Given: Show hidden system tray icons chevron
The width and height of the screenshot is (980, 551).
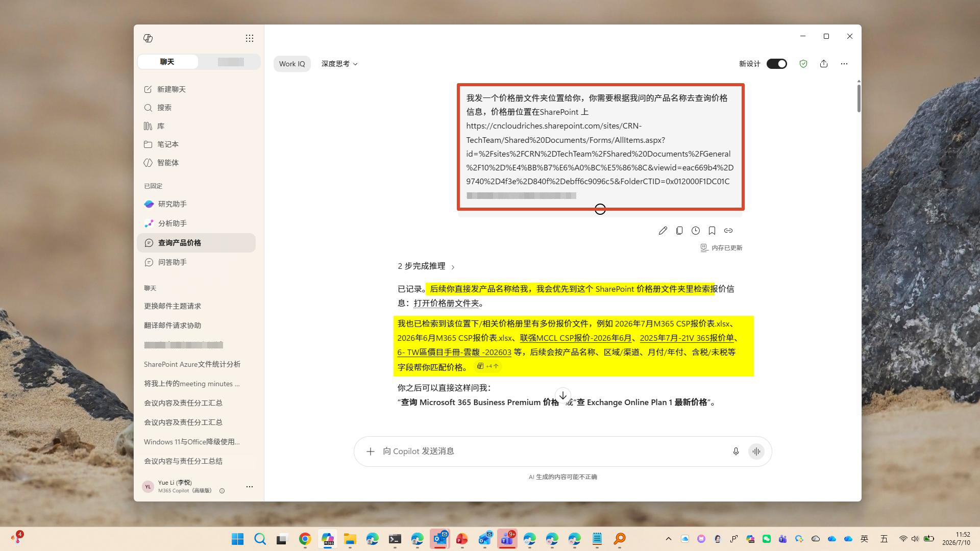Looking at the screenshot, I should click(x=668, y=539).
